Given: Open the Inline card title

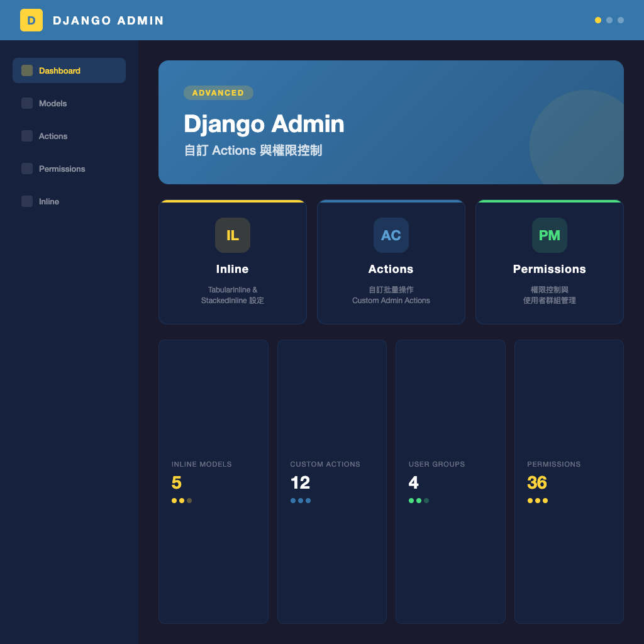Looking at the screenshot, I should pos(233,269).
